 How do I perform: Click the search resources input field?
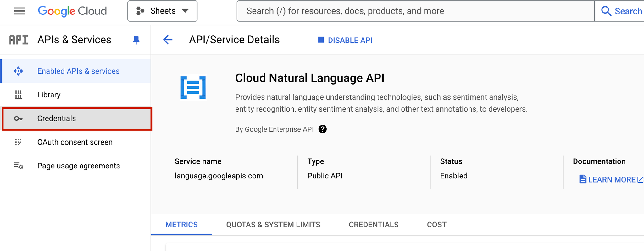coord(415,11)
